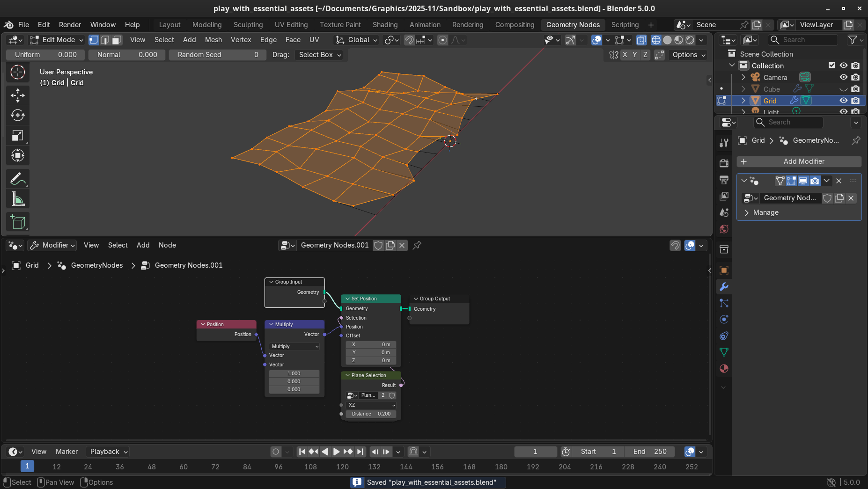Enable X-ray toggle in viewport header

pyautogui.click(x=641, y=40)
